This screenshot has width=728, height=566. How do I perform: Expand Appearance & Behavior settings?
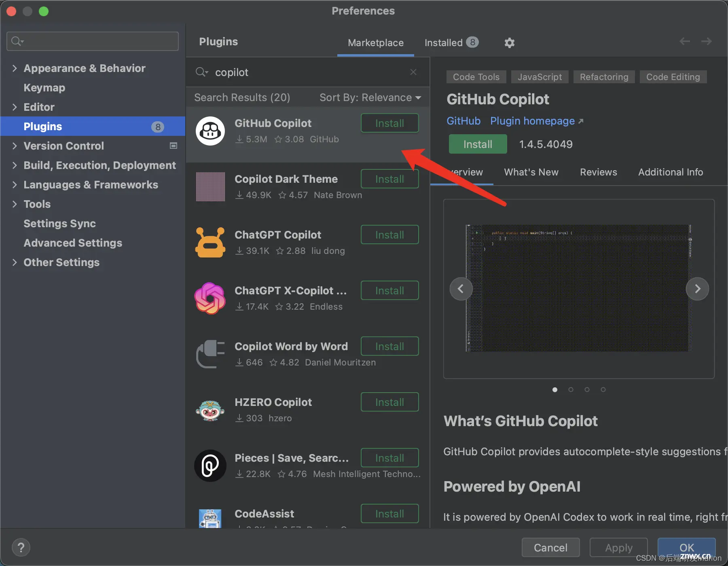point(15,68)
